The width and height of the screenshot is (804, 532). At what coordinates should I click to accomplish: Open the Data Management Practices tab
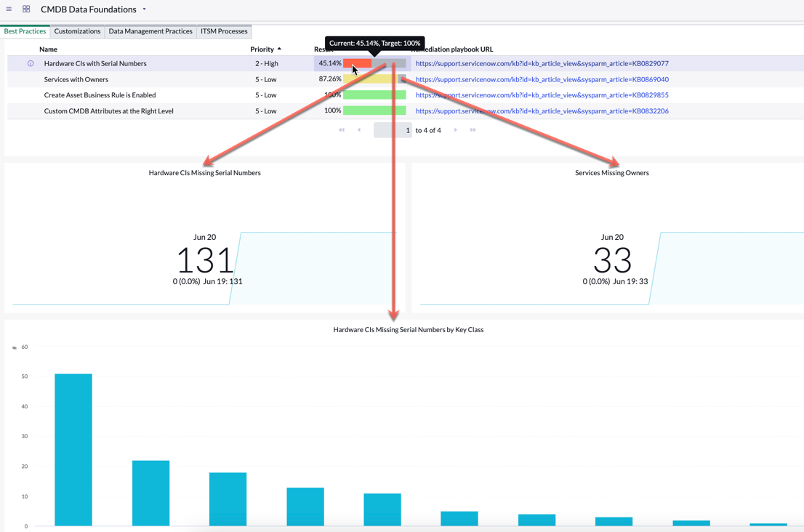pos(150,31)
